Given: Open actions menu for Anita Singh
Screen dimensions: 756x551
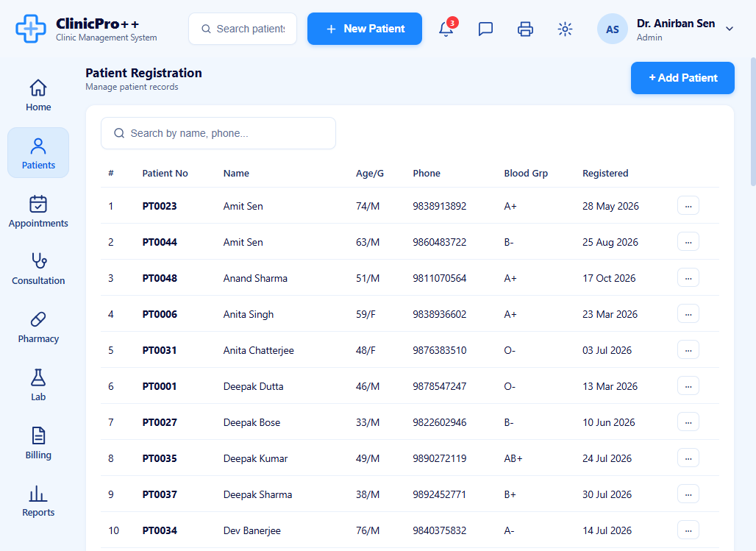Looking at the screenshot, I should [688, 314].
